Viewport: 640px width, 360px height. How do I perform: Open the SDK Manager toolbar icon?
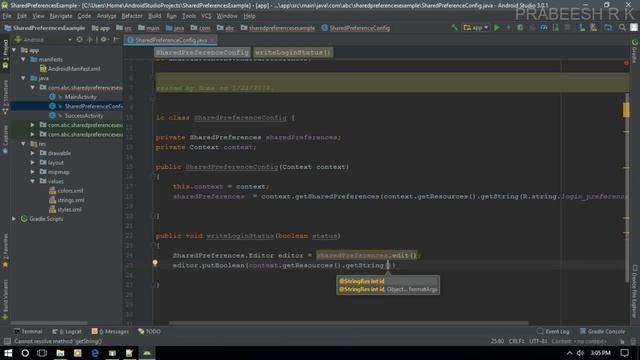593,28
